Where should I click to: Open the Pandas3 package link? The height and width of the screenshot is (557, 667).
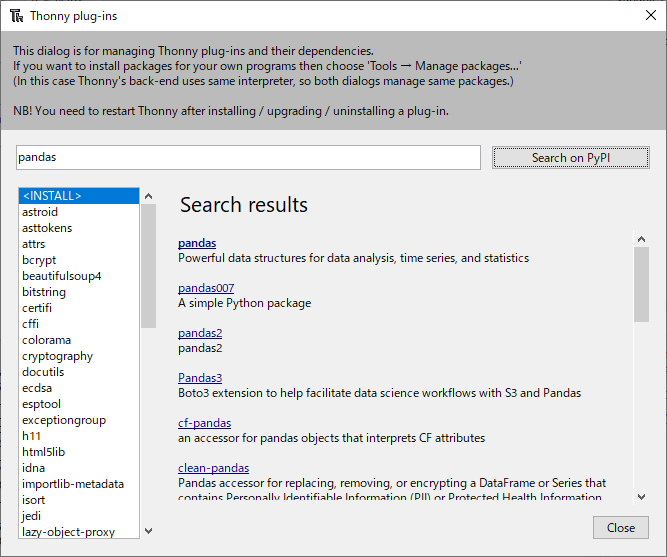pos(200,378)
